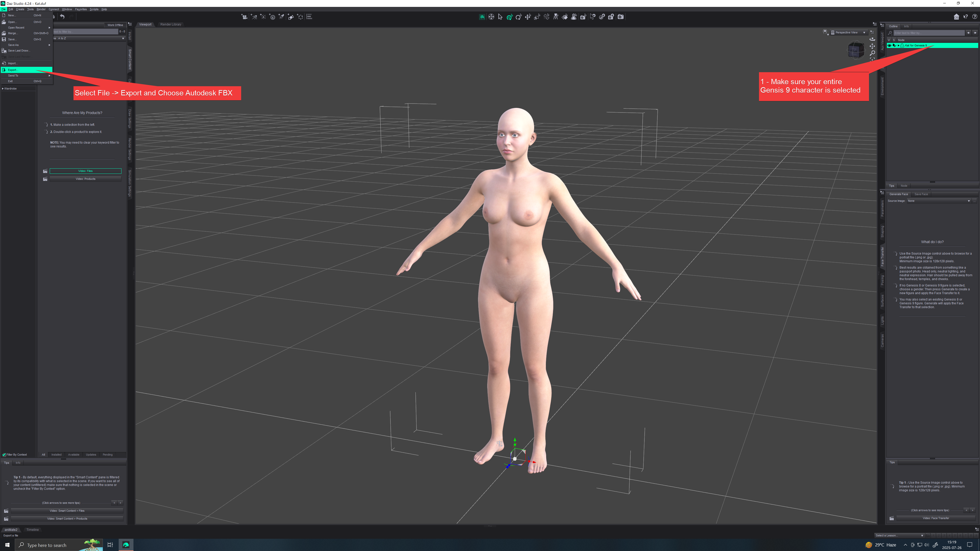
Task: Expand the Wardrobe category
Action: coord(3,89)
